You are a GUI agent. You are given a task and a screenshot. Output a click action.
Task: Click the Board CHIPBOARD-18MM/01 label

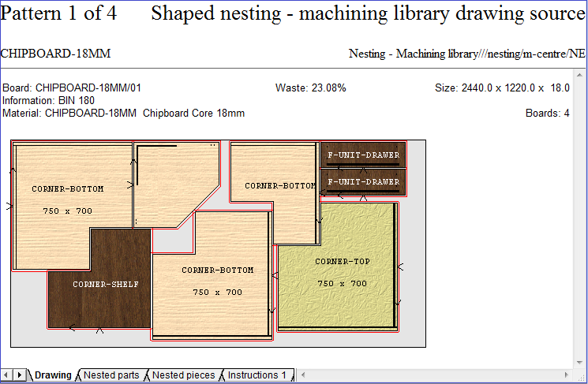point(72,88)
